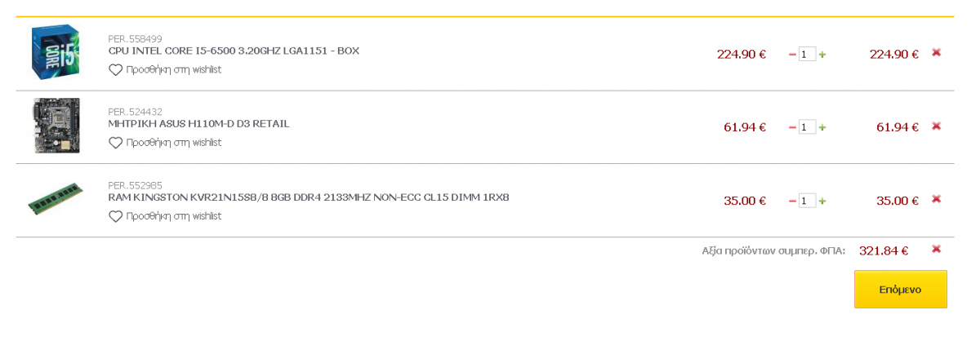980x341 pixels.
Task: Add Intel Core i5 CPU to wishlist
Action: pyautogui.click(x=165, y=69)
